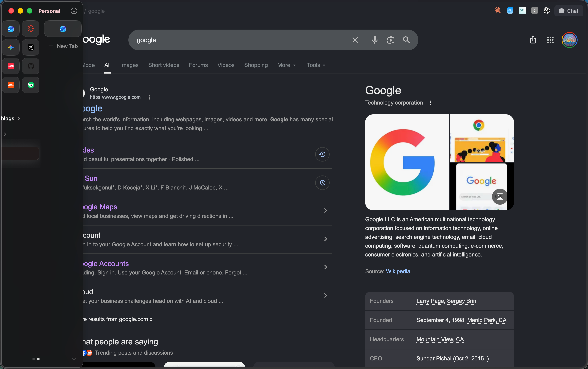Open the downloads icon beside Personal

tap(74, 11)
